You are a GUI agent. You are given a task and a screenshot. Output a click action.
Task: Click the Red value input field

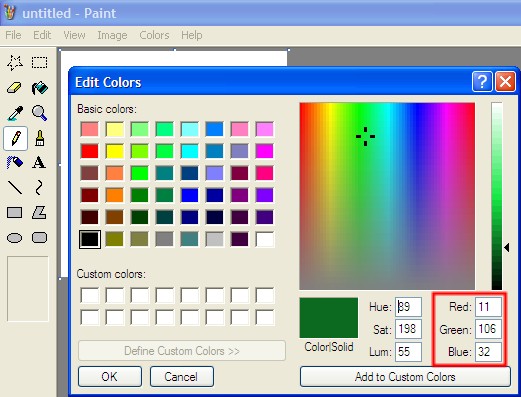point(488,307)
